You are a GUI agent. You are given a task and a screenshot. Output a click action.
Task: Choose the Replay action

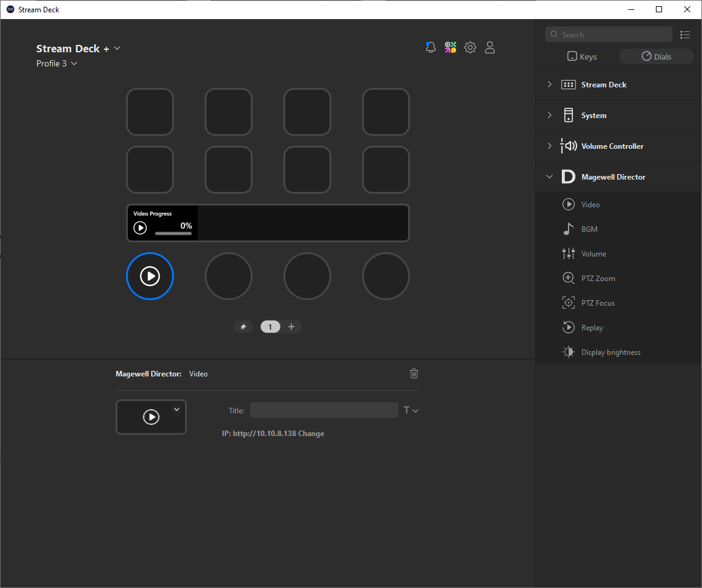tap(618, 328)
